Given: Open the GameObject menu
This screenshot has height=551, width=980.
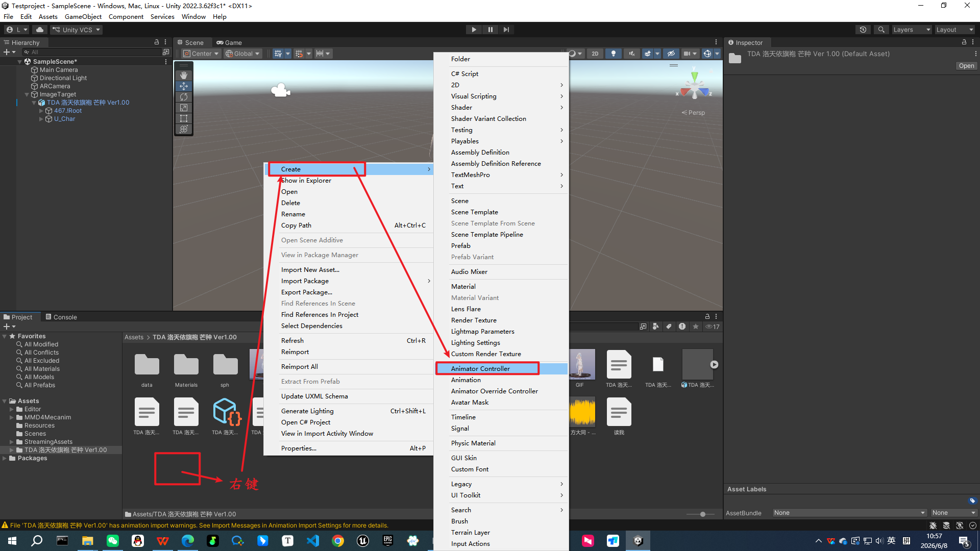Looking at the screenshot, I should (x=83, y=16).
